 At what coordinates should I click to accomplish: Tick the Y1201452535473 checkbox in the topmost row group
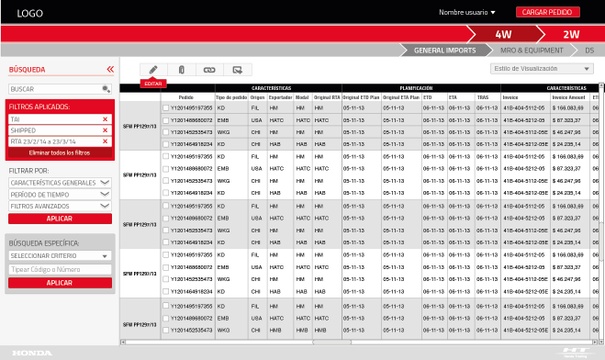pyautogui.click(x=166, y=132)
